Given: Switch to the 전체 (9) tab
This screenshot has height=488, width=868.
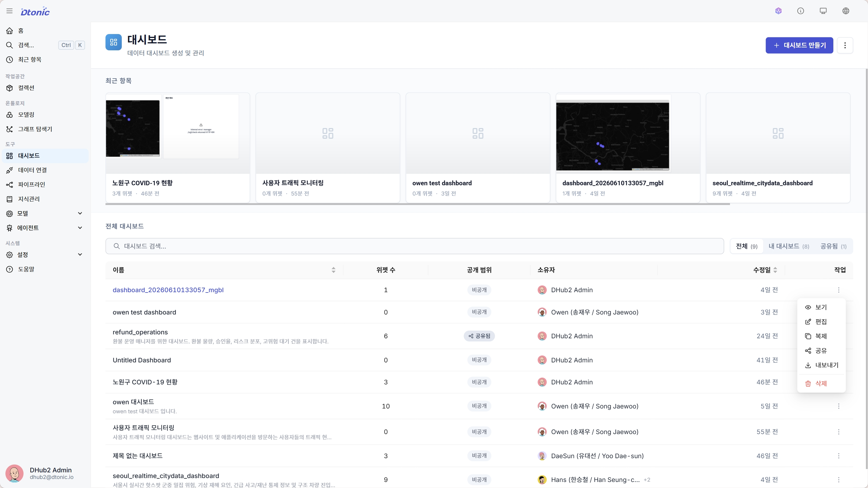Looking at the screenshot, I should 747,246.
